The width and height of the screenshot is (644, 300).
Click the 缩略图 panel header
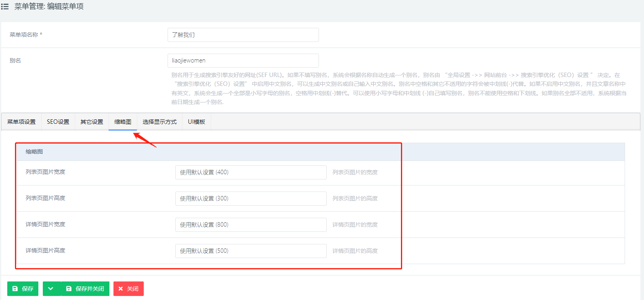pyautogui.click(x=34, y=152)
